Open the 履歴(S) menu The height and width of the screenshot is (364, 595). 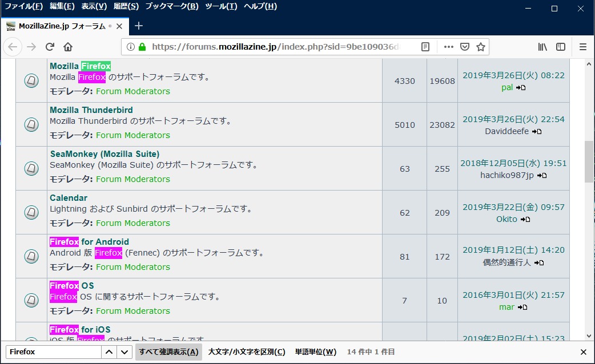pos(126,6)
